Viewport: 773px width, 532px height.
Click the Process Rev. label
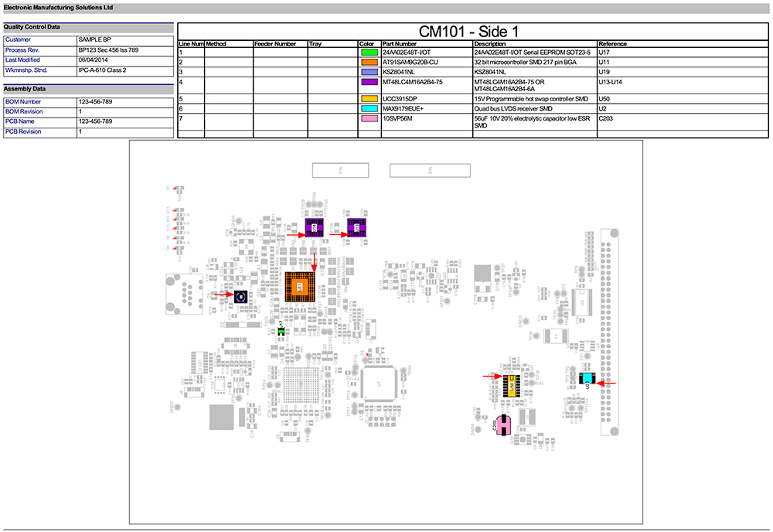[22, 49]
